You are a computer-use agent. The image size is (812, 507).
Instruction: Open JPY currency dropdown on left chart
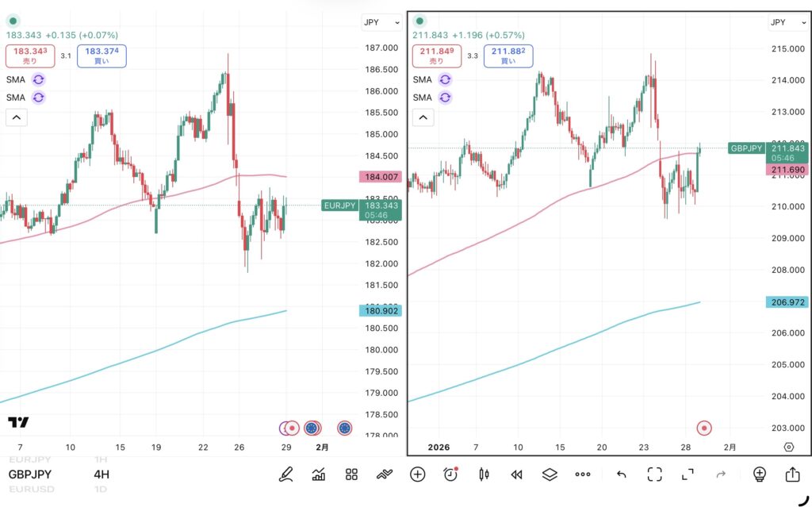pos(381,23)
